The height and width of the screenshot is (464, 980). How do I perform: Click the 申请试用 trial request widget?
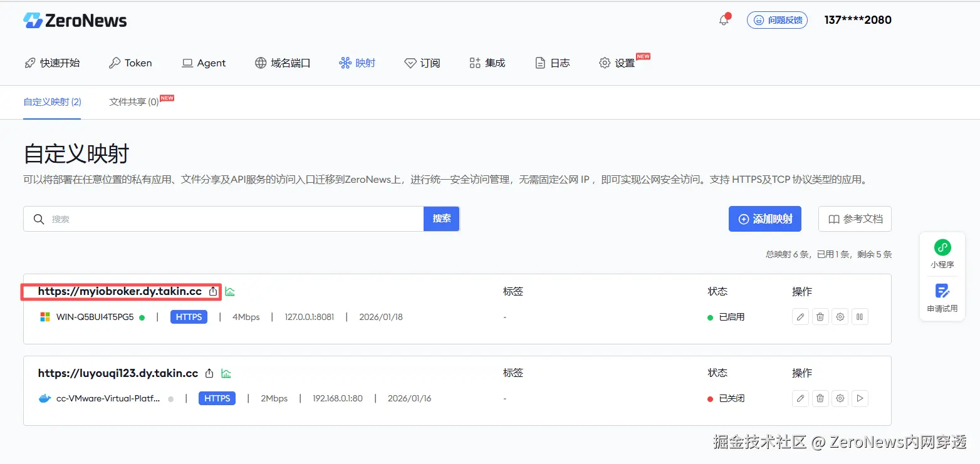coord(942,298)
